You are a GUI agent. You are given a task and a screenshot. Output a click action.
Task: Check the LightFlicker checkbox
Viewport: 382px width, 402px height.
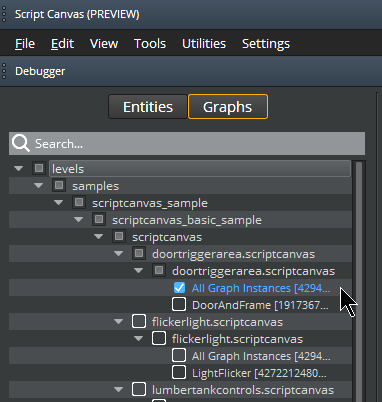point(179,372)
